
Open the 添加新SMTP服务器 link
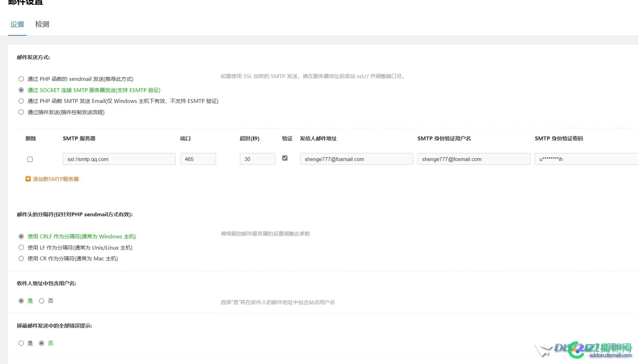tap(56, 179)
